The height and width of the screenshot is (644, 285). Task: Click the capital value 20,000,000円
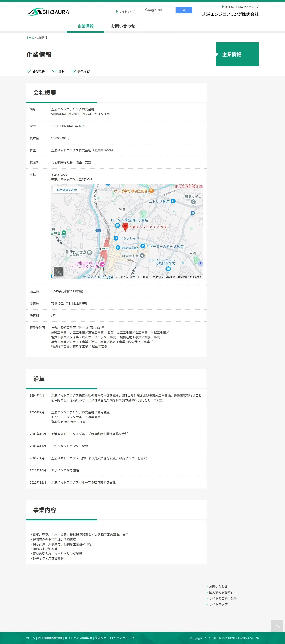pos(61,138)
